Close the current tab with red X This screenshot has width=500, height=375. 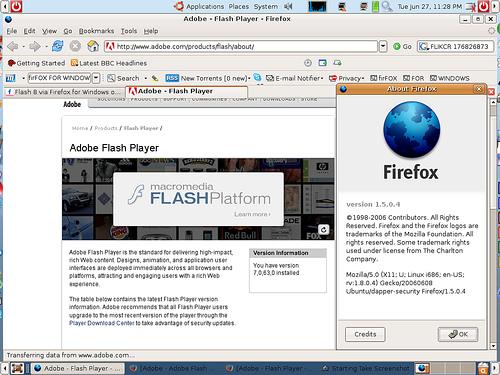[491, 92]
